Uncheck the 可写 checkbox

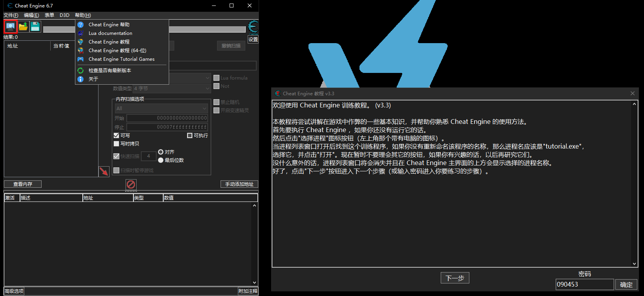pyautogui.click(x=116, y=135)
